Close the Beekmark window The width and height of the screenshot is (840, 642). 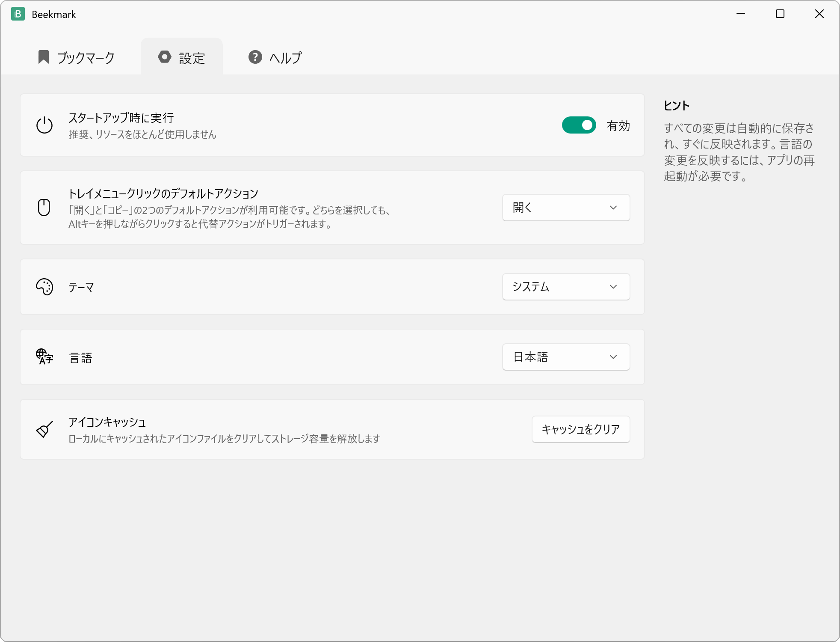click(x=819, y=14)
